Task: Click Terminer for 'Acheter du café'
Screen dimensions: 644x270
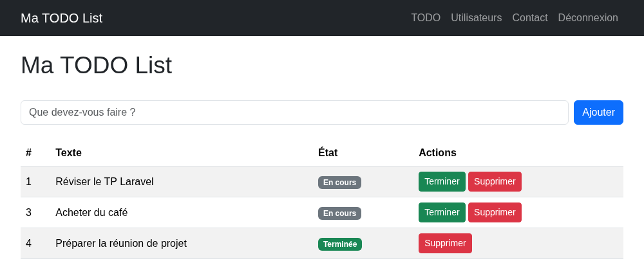Action: pyautogui.click(x=442, y=212)
